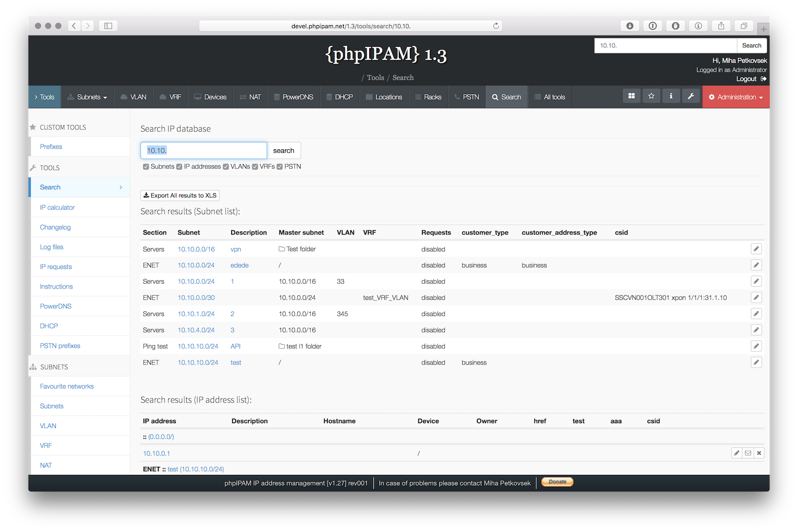The width and height of the screenshot is (798, 532).
Task: Open Favourite networks in sidebar
Action: point(79,386)
